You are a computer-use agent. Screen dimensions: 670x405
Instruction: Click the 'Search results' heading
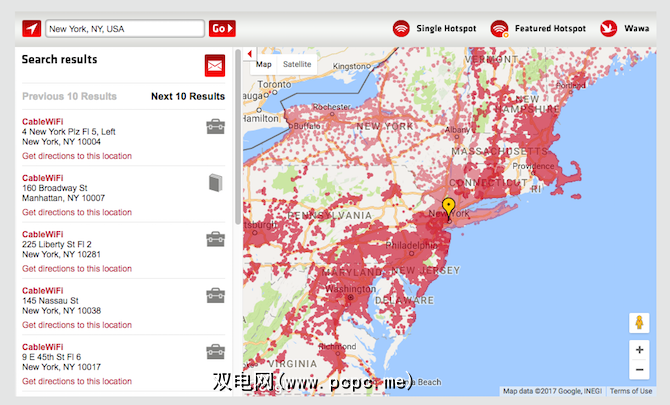pos(59,59)
